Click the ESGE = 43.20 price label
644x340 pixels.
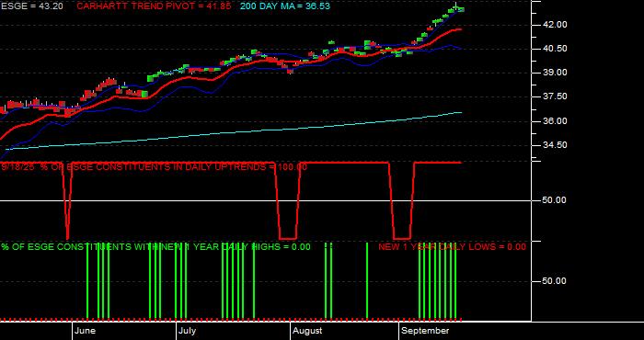tap(32, 6)
